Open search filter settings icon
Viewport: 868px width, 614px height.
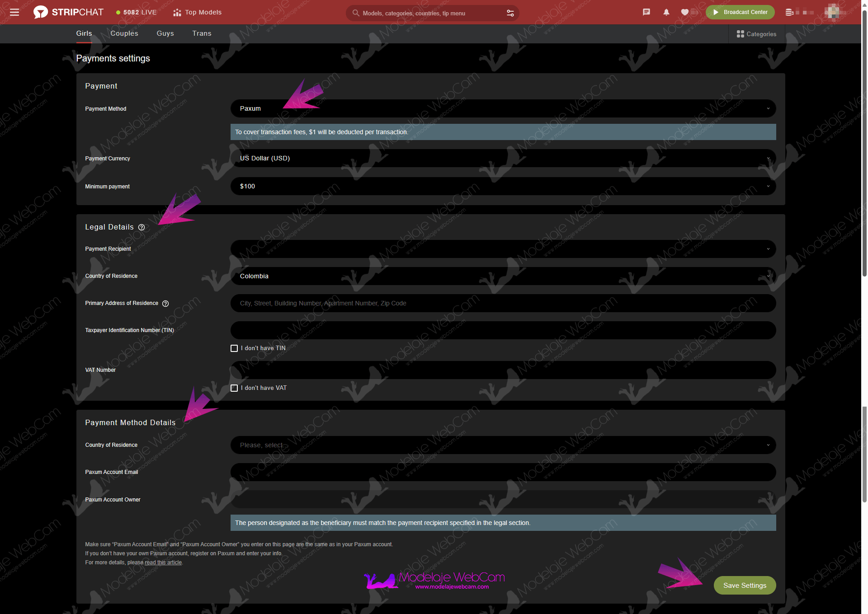point(510,13)
